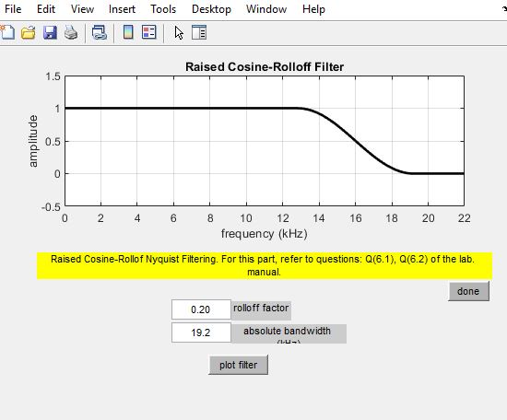The height and width of the screenshot is (420, 507).
Task: Click the yellow Nyquist Filtering instruction text
Action: (265, 265)
